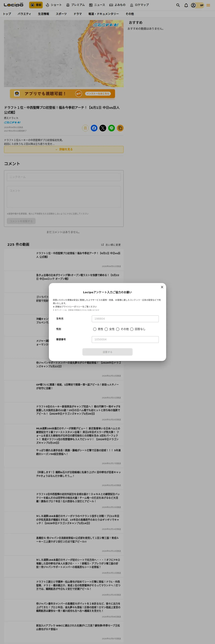Click the date 2026年02月22日放送

[x=111, y=376]
